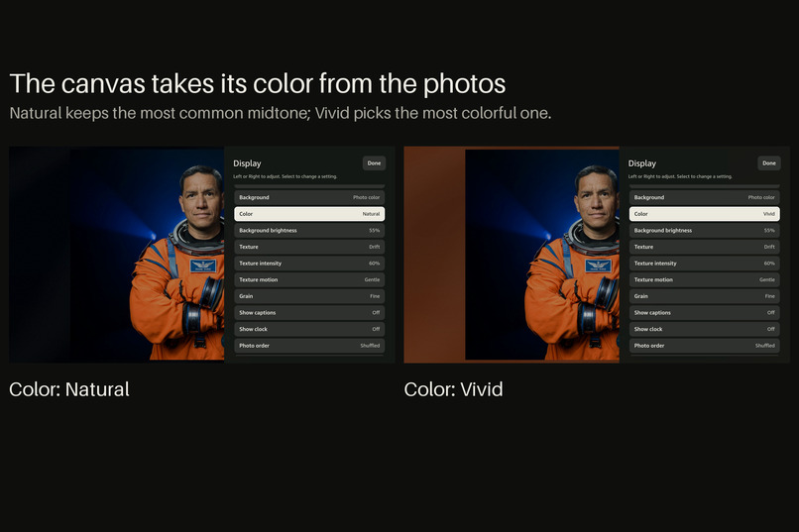Image resolution: width=799 pixels, height=532 pixels.
Task: Select the Texture Drift row in Natural screenshot
Action: (309, 247)
